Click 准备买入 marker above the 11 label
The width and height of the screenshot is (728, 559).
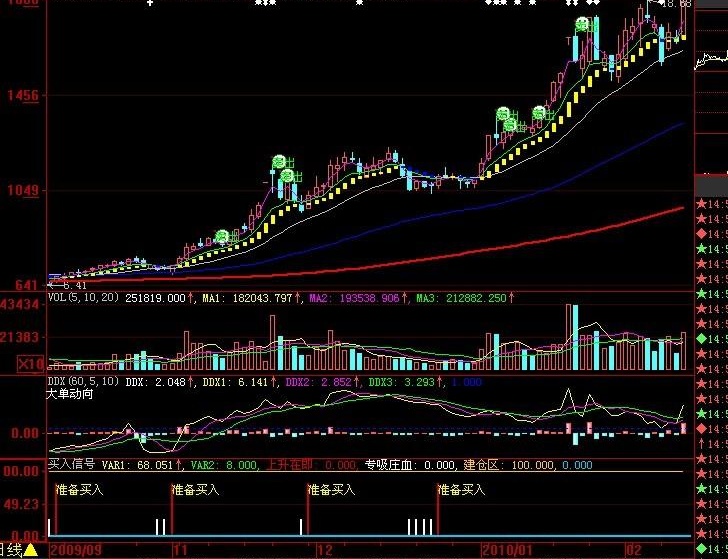click(x=195, y=489)
